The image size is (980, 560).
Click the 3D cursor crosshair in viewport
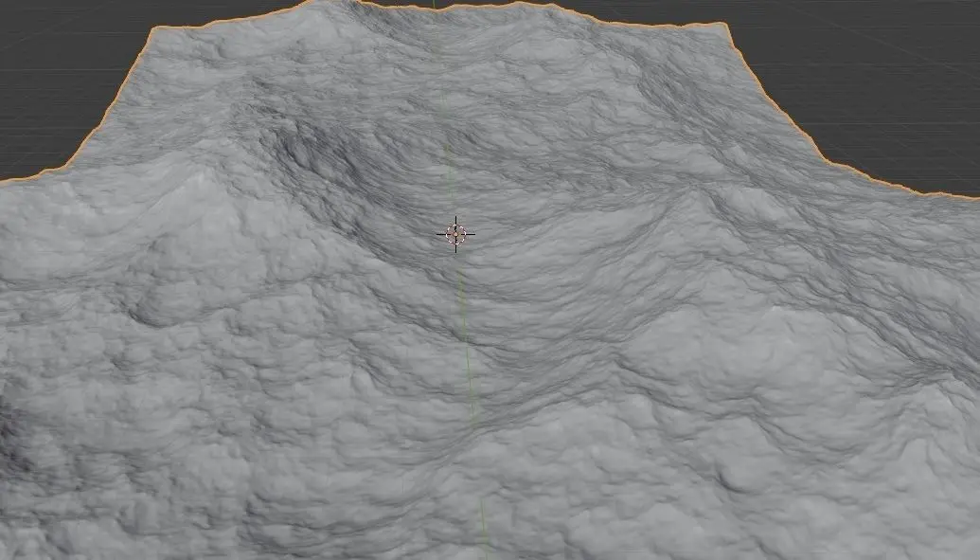(455, 234)
